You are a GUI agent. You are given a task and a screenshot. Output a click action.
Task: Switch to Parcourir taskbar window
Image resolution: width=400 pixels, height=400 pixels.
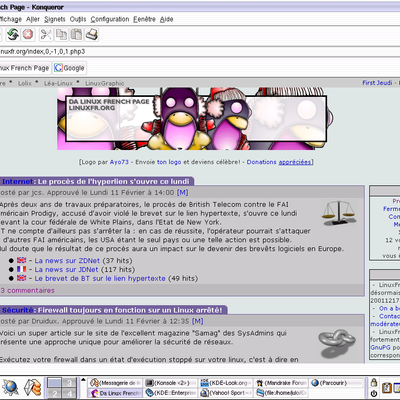click(x=336, y=383)
